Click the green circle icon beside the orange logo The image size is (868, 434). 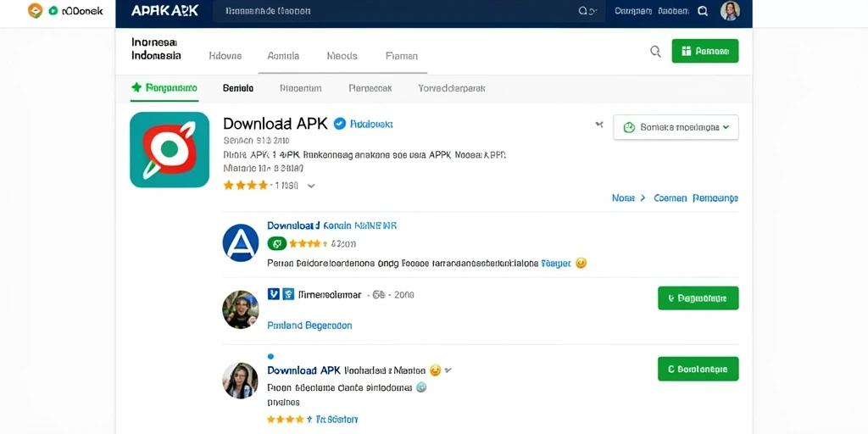53,10
